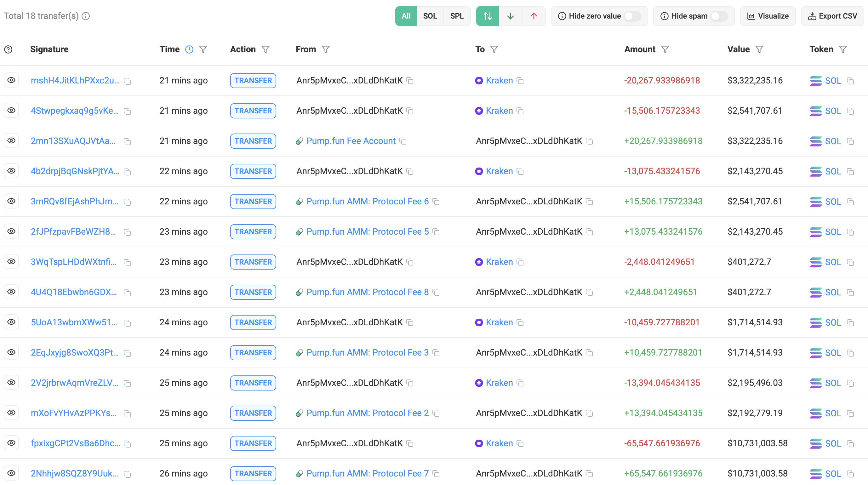Select both-directions arrows filter
The height and width of the screenshot is (485, 868).
tap(488, 16)
